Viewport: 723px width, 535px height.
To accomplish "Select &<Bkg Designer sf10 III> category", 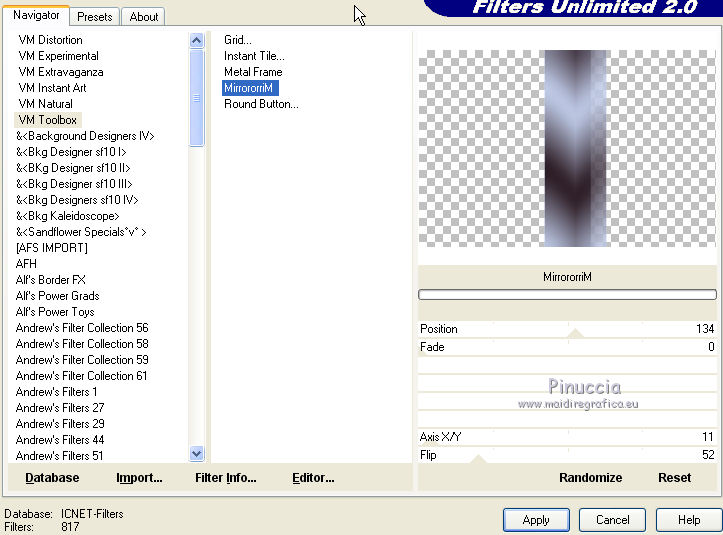I will coord(74,184).
